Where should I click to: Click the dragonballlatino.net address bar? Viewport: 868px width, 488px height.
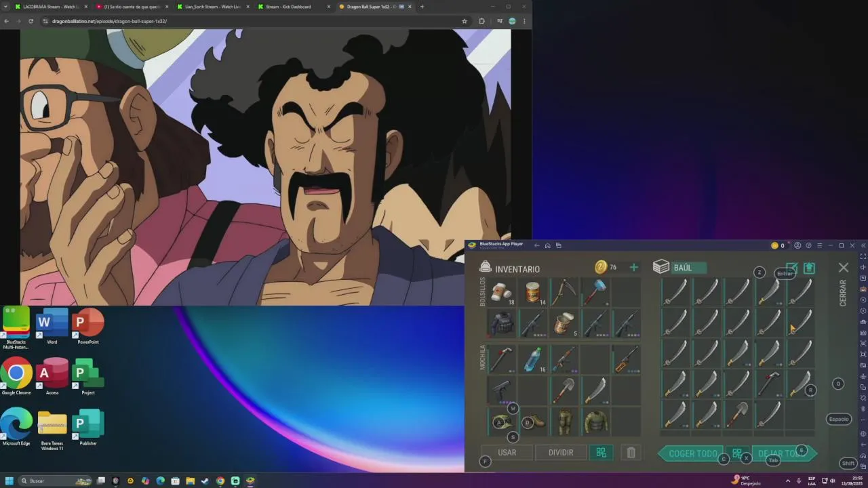click(x=251, y=21)
